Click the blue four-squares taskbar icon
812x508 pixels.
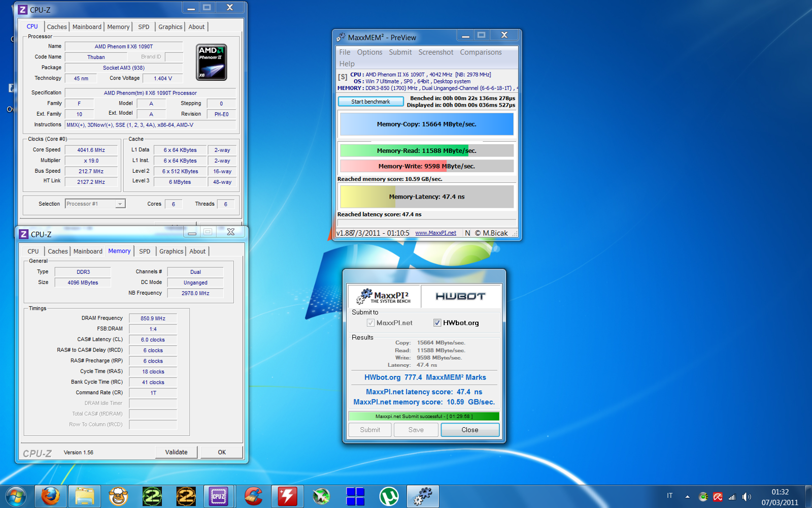tap(355, 496)
